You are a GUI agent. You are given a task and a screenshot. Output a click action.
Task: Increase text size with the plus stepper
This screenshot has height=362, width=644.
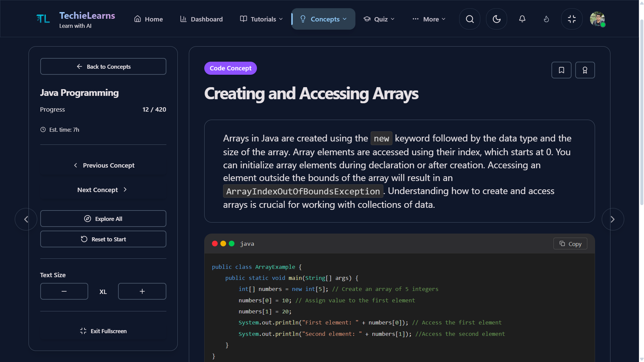(142, 291)
